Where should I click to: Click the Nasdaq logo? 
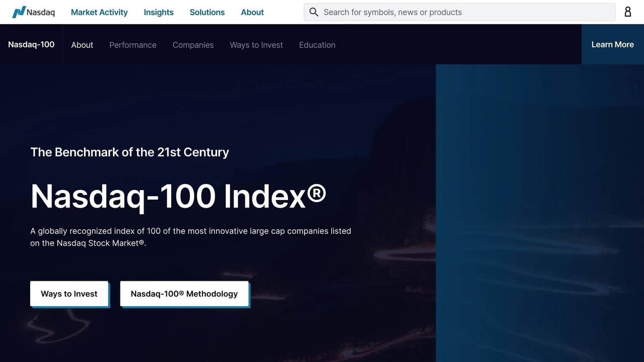pos(33,12)
